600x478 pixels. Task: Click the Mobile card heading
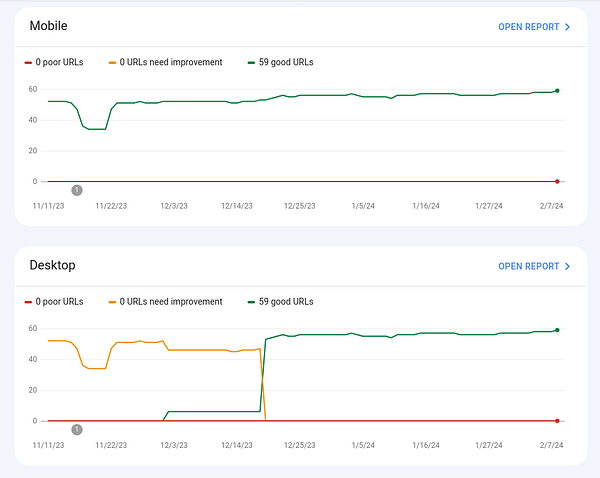point(49,25)
